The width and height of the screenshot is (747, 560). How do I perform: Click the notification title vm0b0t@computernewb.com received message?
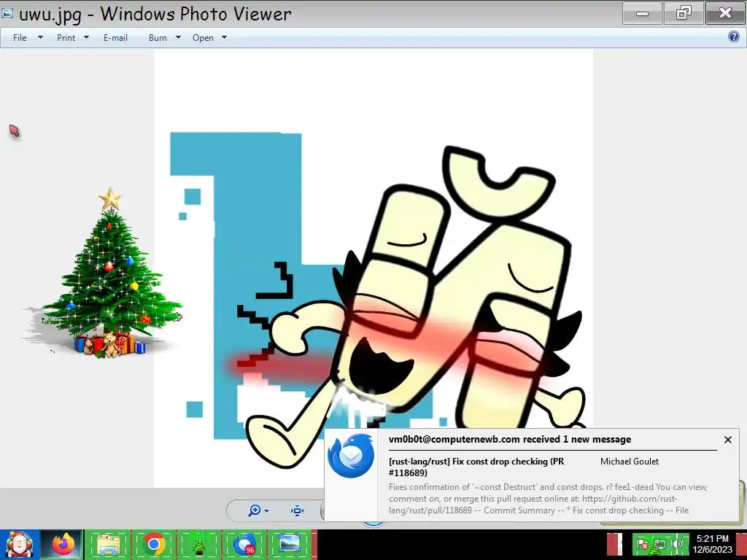click(510, 439)
